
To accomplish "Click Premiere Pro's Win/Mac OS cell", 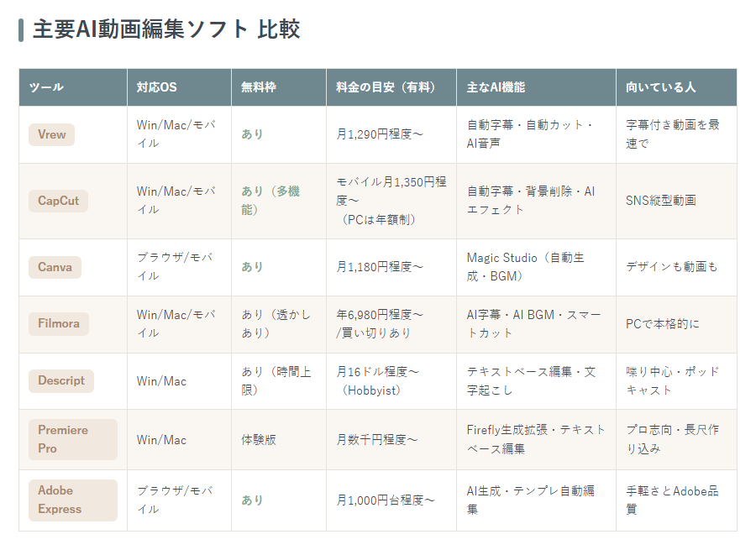I will (180, 440).
